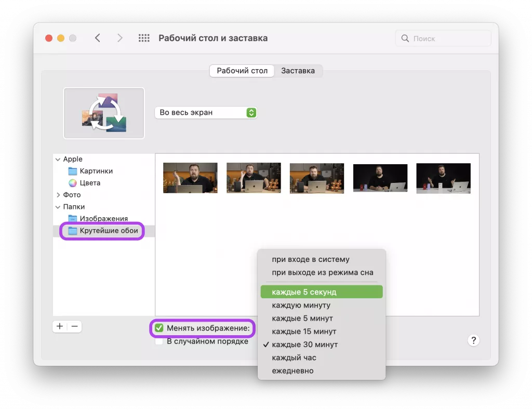
Task: Go back with the left chevron
Action: [98, 38]
